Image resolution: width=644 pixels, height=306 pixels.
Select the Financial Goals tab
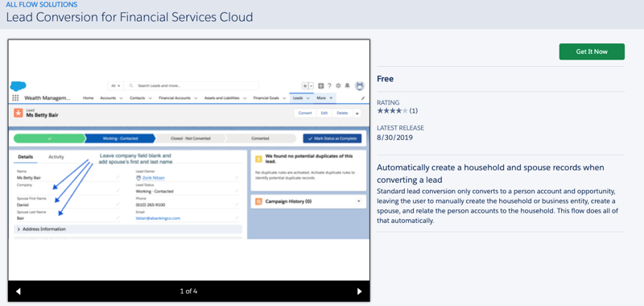[266, 98]
